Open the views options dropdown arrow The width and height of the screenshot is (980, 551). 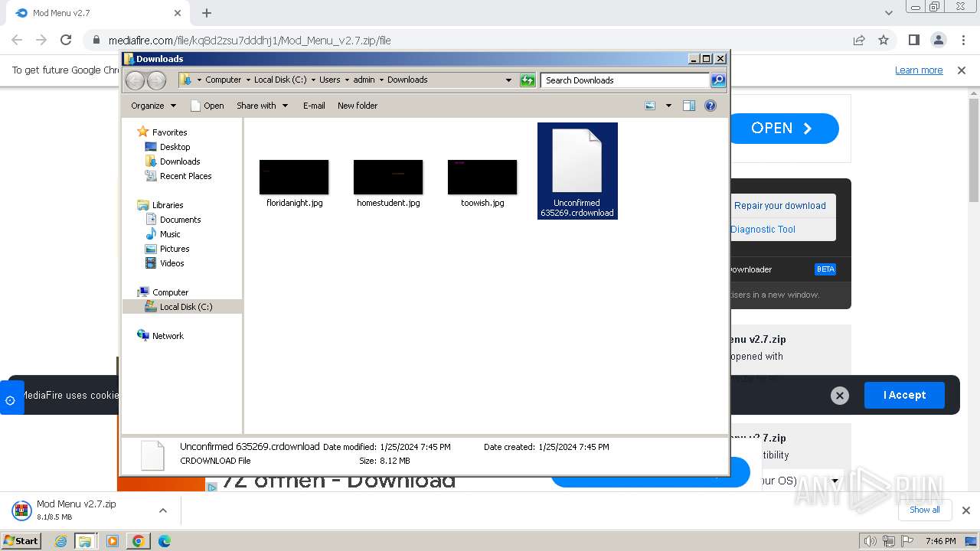(668, 106)
